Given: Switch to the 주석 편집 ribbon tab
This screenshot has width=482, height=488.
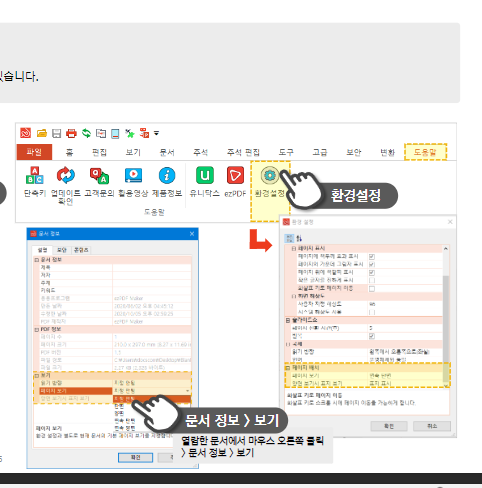Looking at the screenshot, I should [243, 152].
